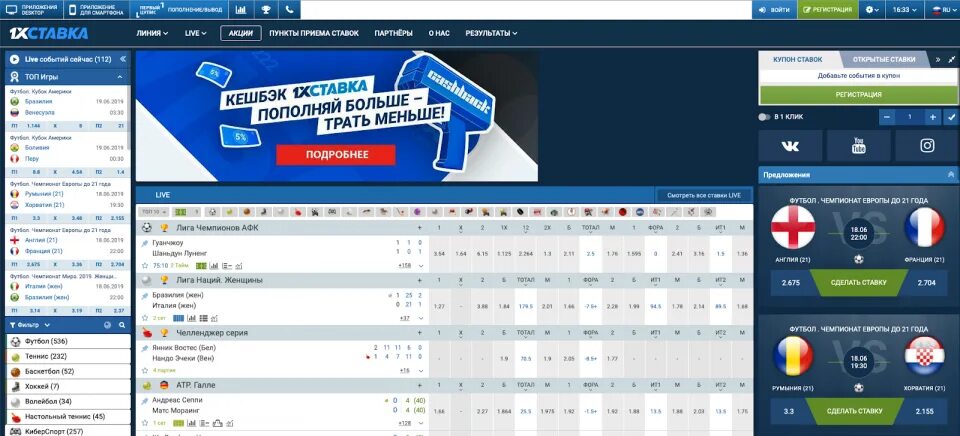960x436 pixels.
Task: Click the coupon panel double-chevron icon
Action: pyautogui.click(x=938, y=59)
